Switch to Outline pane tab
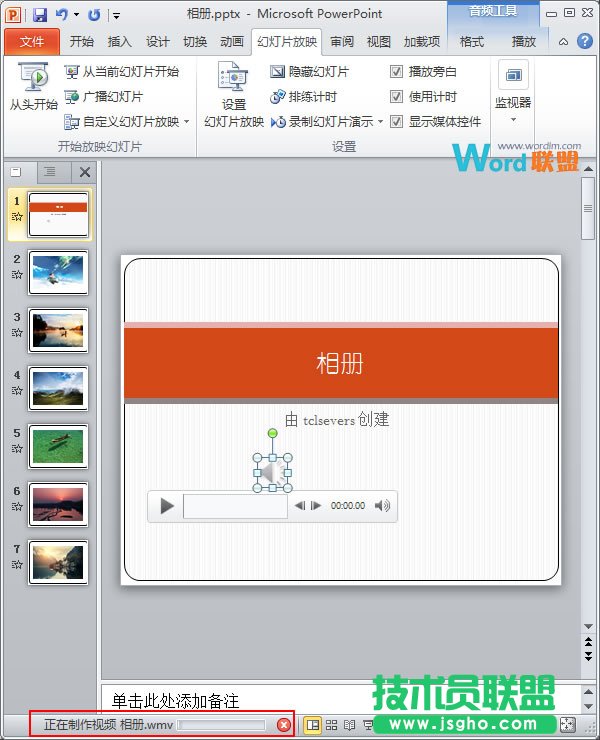600x740 pixels. (50, 172)
